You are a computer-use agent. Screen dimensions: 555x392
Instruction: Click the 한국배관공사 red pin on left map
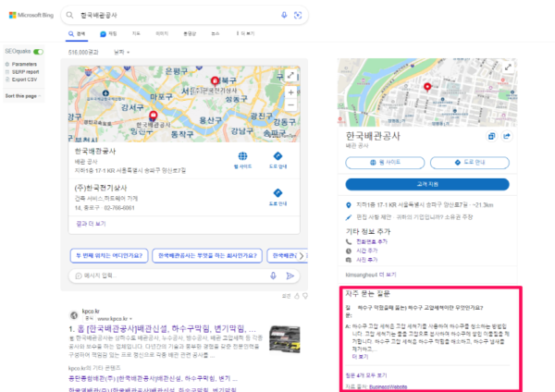coord(153,116)
